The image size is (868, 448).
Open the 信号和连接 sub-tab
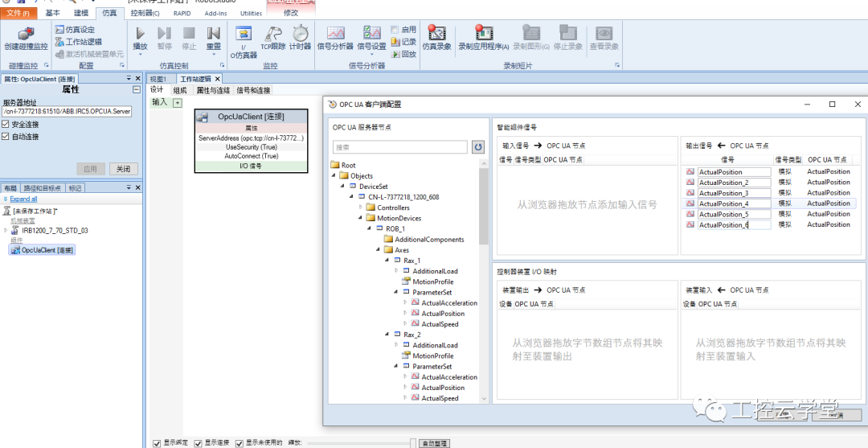click(253, 90)
